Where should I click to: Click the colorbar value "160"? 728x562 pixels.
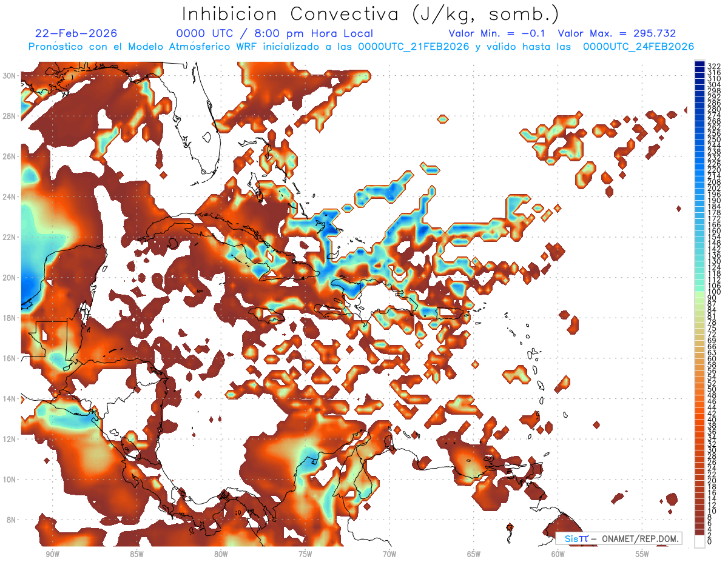pos(714,231)
